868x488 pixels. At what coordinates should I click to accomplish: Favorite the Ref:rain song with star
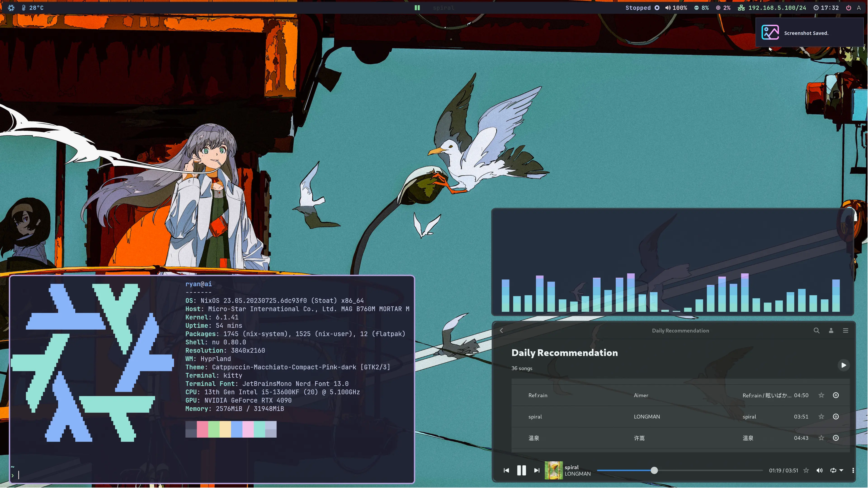click(x=821, y=395)
